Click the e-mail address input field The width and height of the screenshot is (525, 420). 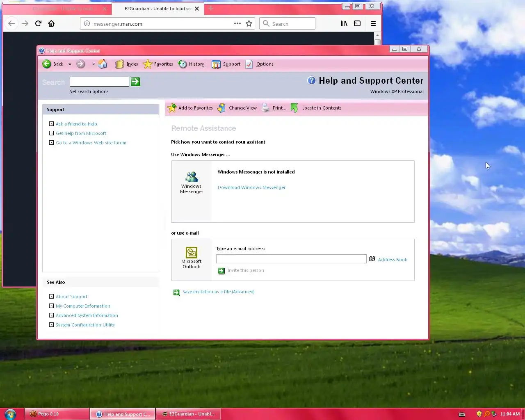point(291,259)
